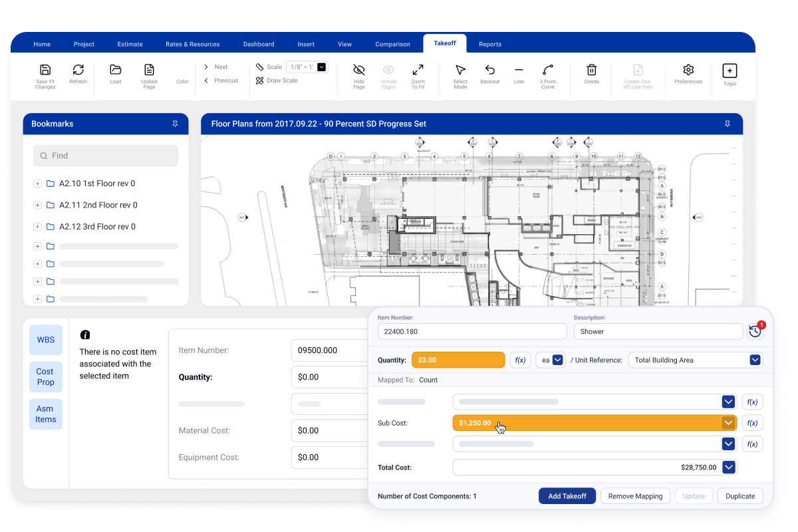This screenshot has height=532, width=798.
Task: Click the Delete trash icon
Action: point(591,70)
